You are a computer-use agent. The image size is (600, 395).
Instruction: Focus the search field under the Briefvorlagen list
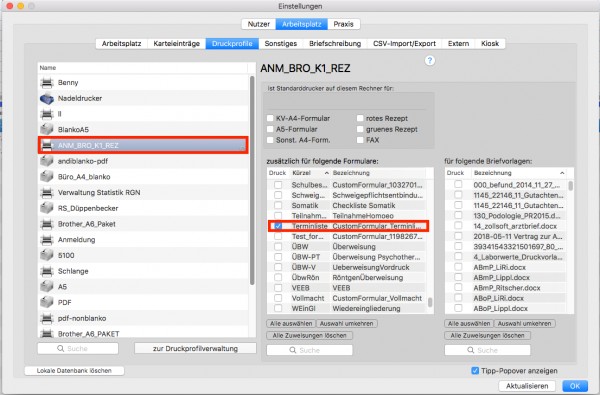[488, 350]
